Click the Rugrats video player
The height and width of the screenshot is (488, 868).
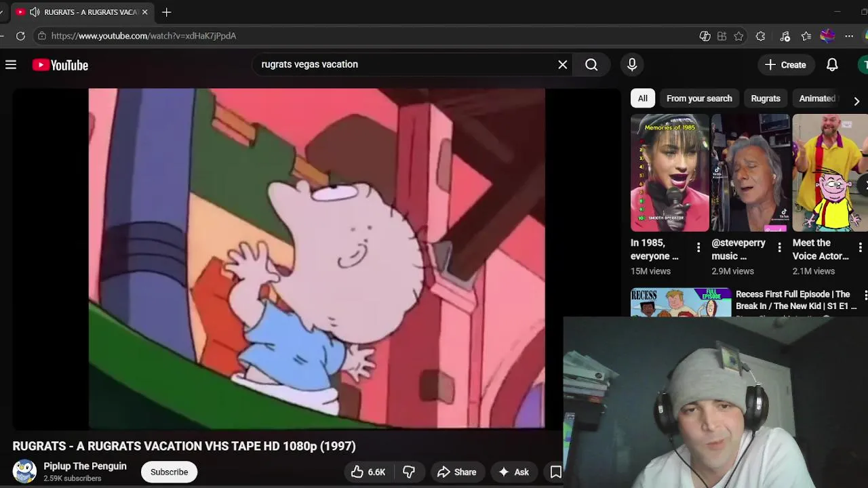coord(316,258)
